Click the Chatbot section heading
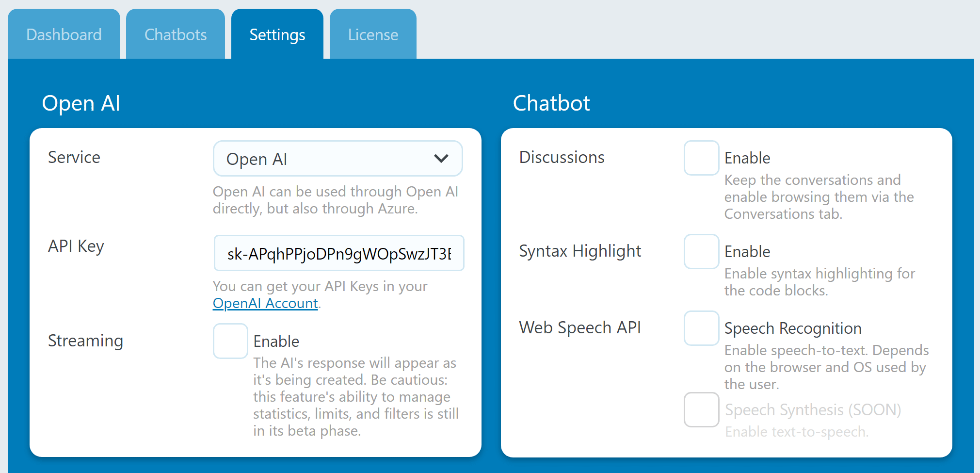The width and height of the screenshot is (980, 473). [551, 103]
